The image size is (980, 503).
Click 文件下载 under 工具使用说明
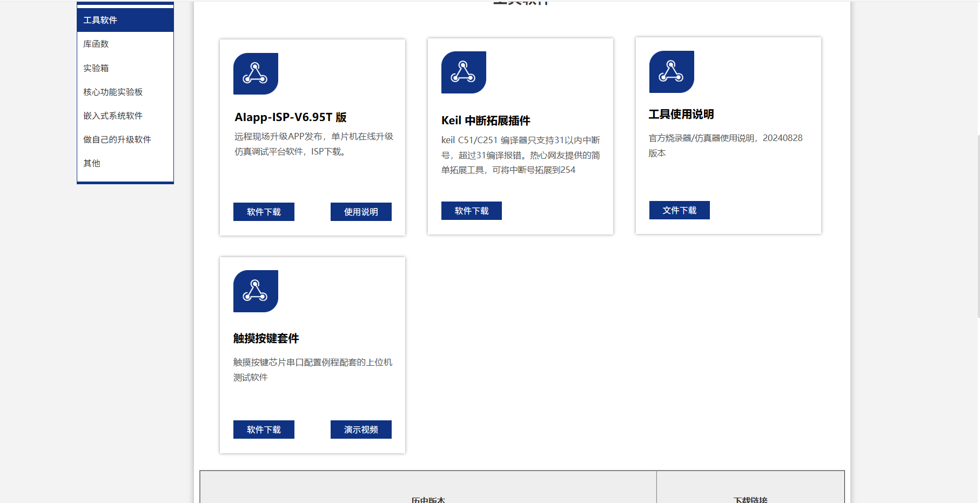[x=679, y=210]
